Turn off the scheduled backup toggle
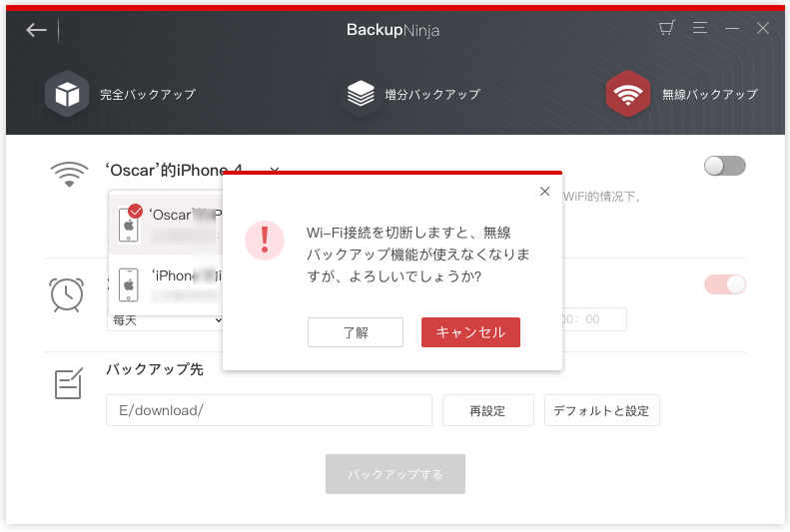This screenshot has height=532, width=790. pyautogui.click(x=724, y=284)
